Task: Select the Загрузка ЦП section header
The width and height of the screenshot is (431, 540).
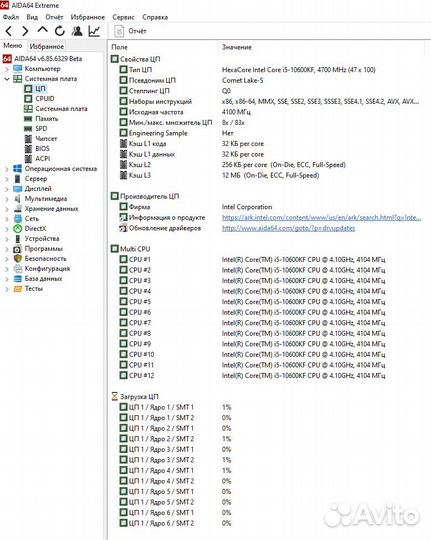Action: [x=135, y=396]
